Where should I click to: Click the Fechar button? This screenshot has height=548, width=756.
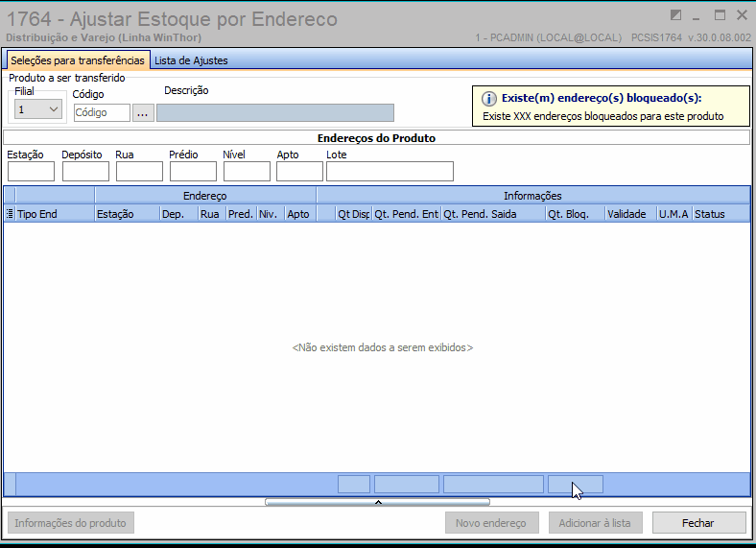[698, 523]
